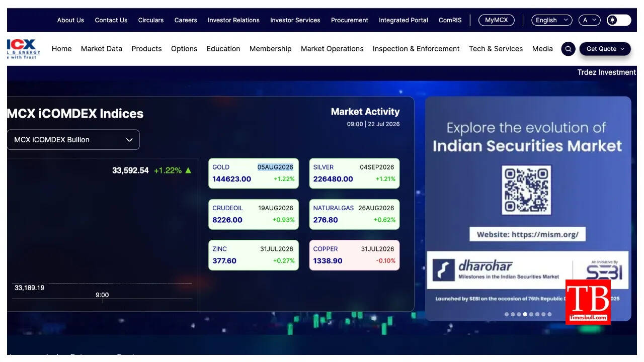Select the active carousel dot
644x362 pixels.
[525, 314]
